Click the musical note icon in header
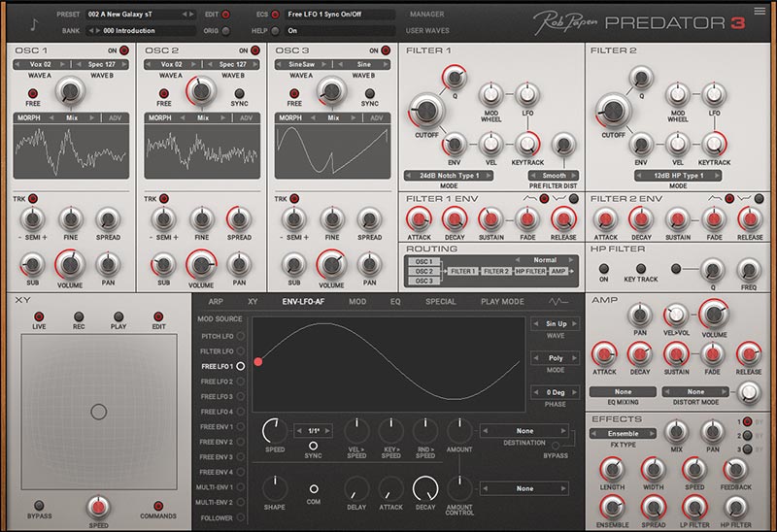 34,24
